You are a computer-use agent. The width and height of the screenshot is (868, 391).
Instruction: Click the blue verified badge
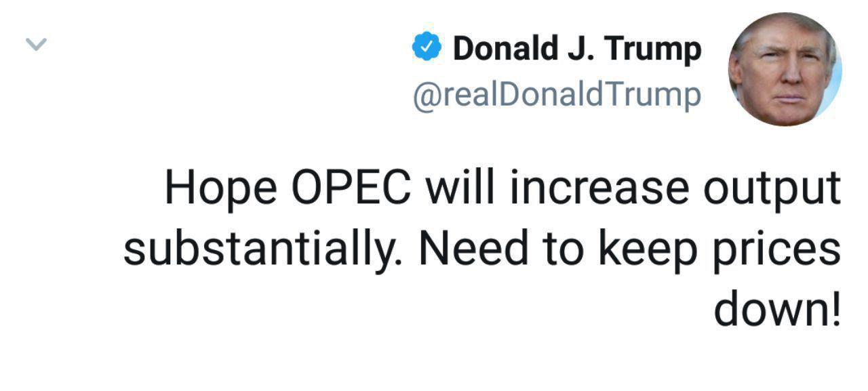[427, 49]
